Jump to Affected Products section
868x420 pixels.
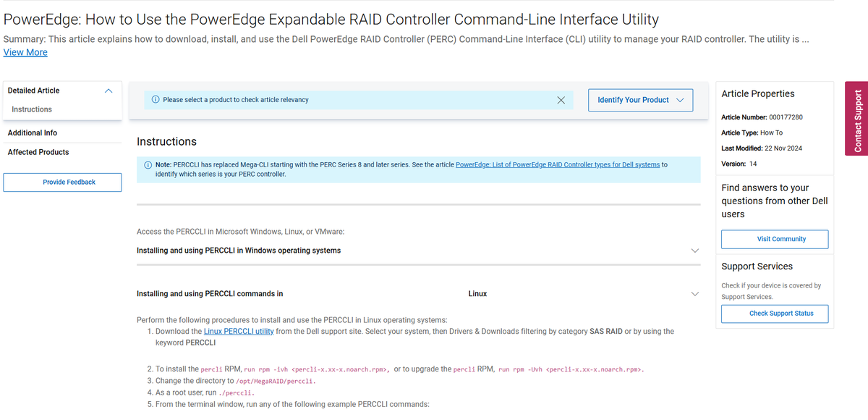click(38, 152)
